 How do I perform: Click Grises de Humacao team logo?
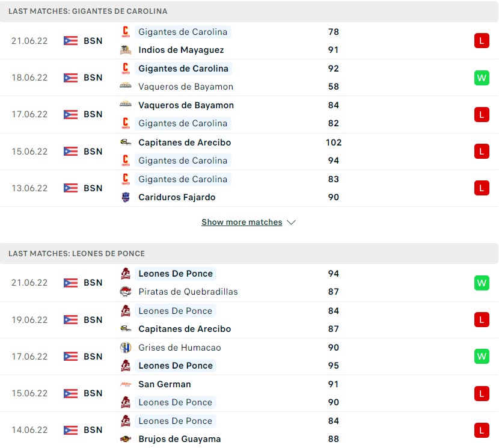[126, 348]
